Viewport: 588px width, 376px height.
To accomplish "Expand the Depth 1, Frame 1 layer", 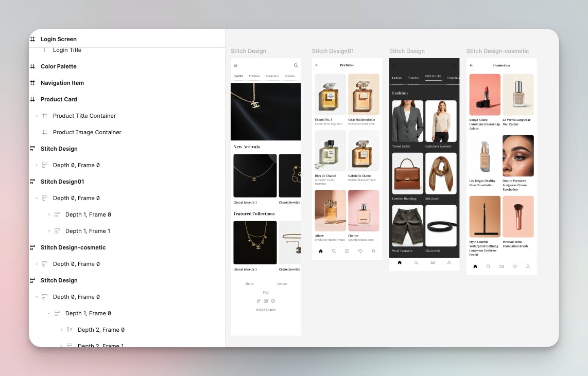I will 49,231.
